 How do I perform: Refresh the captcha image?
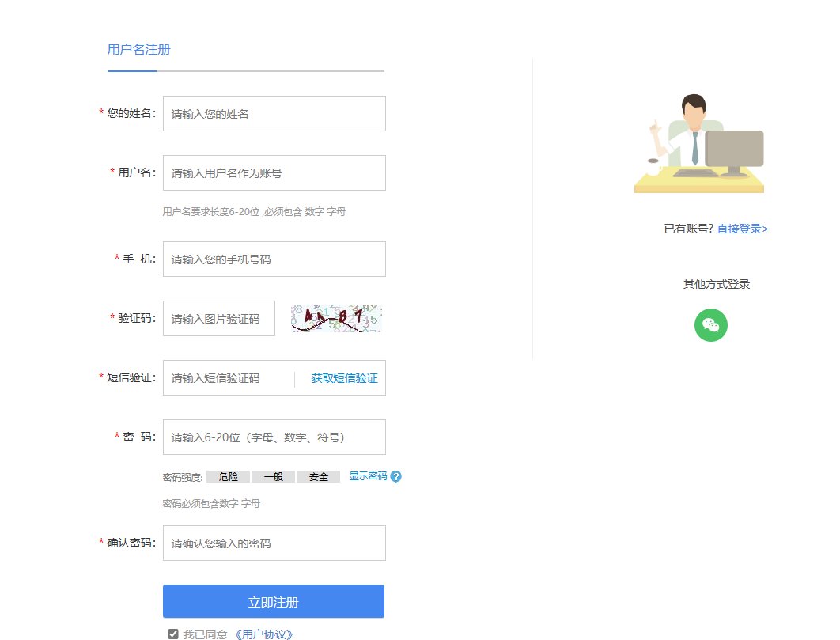pos(337,318)
